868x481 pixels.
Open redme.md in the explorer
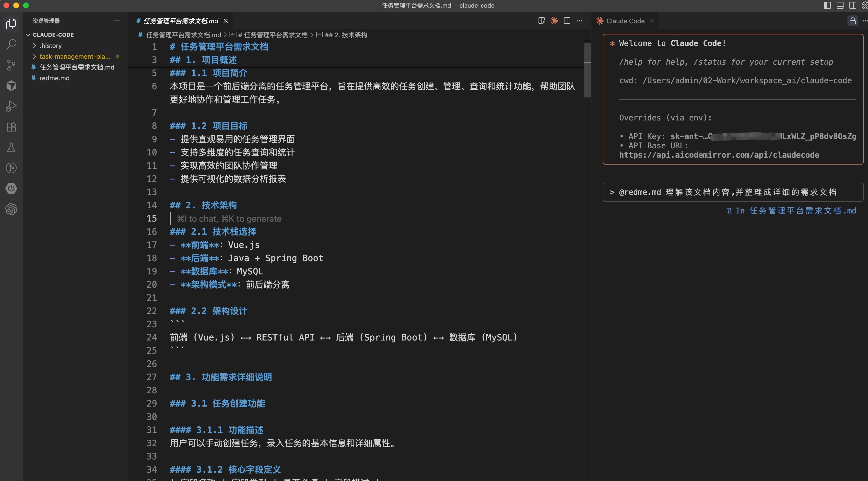pos(54,78)
